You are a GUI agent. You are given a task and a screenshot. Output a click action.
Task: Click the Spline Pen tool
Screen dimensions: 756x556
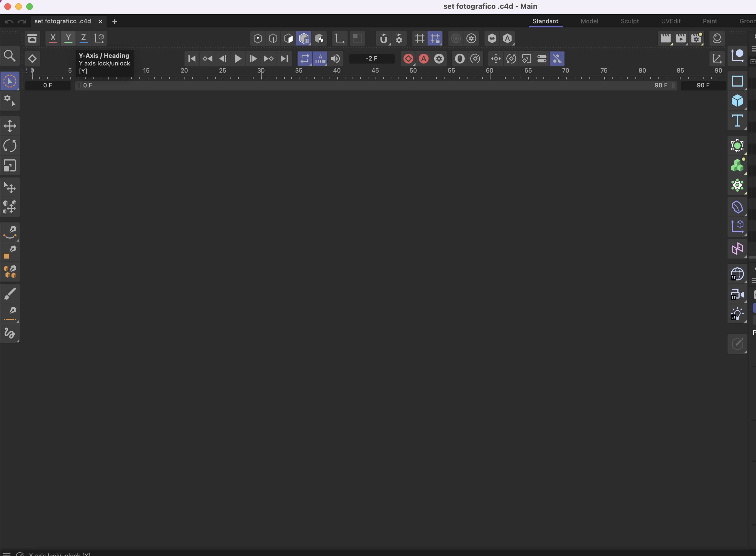(10, 231)
